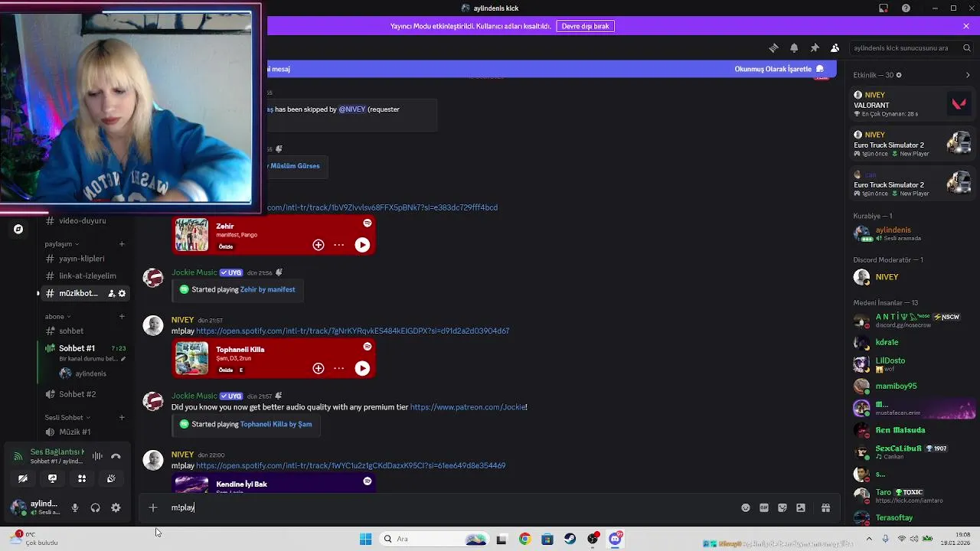Dismiss the purple streamer mode banner

[x=966, y=26]
